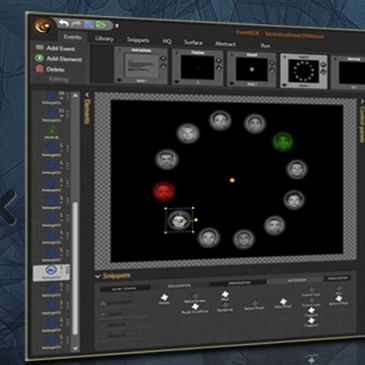This screenshot has height=365, width=365.
Task: Collapse the Snippets panel with its chevron
Action: [98, 276]
